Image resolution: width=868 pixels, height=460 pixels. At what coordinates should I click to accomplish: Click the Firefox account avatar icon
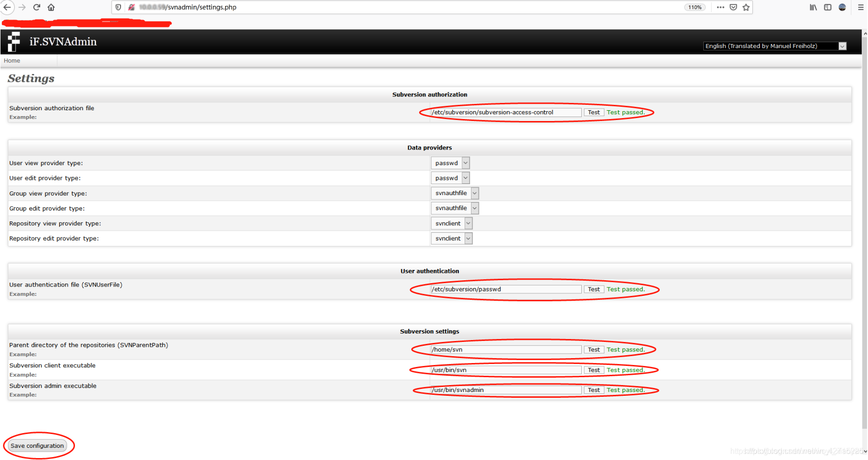842,7
